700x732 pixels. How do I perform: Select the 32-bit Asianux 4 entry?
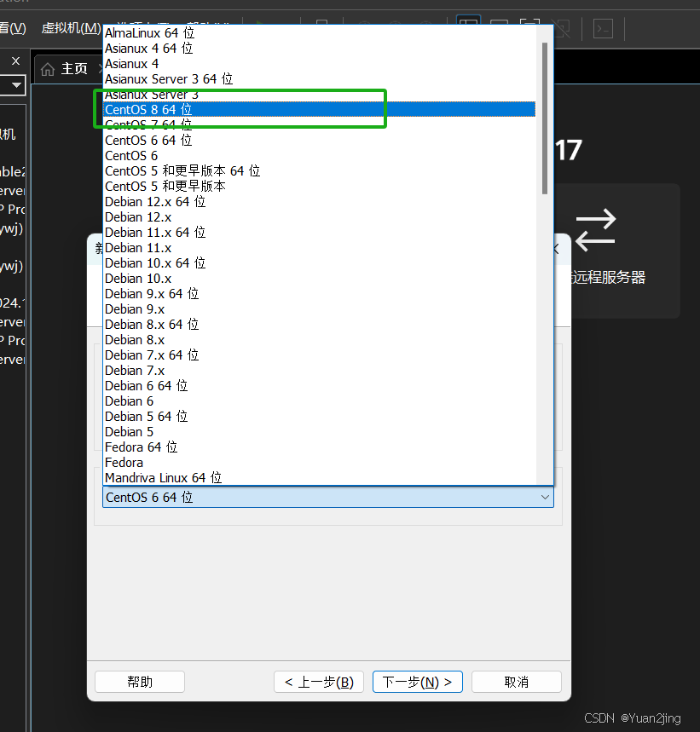tap(320, 64)
